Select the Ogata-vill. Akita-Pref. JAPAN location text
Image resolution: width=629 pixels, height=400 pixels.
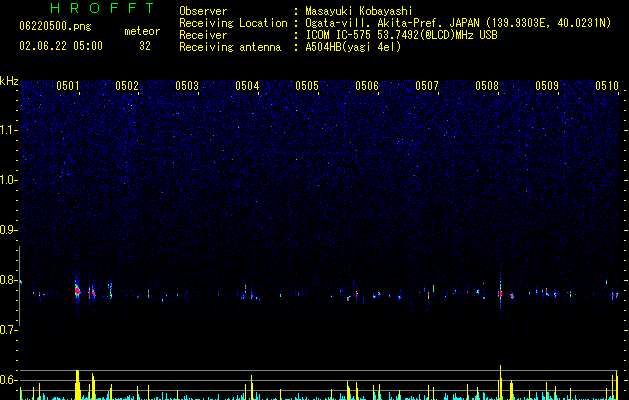(458, 23)
